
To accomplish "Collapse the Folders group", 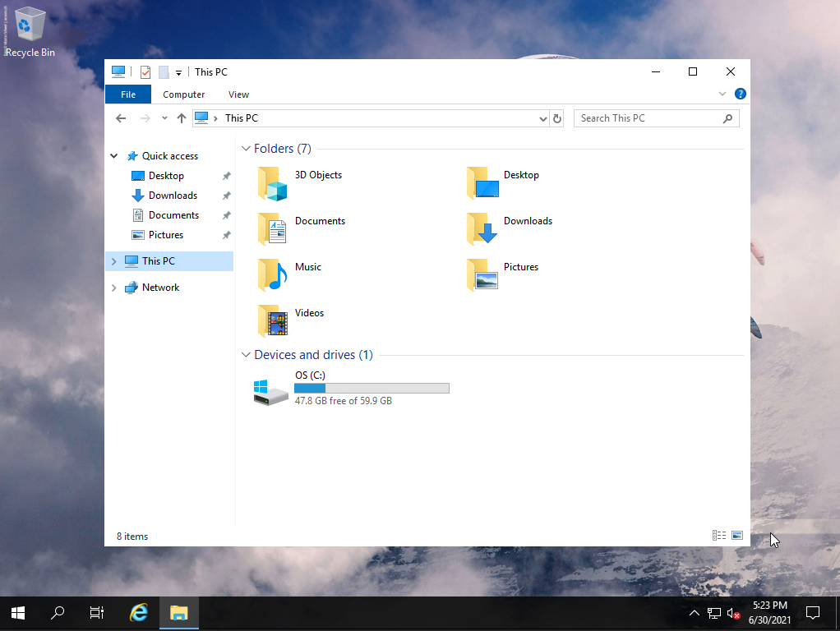I will pyautogui.click(x=246, y=149).
